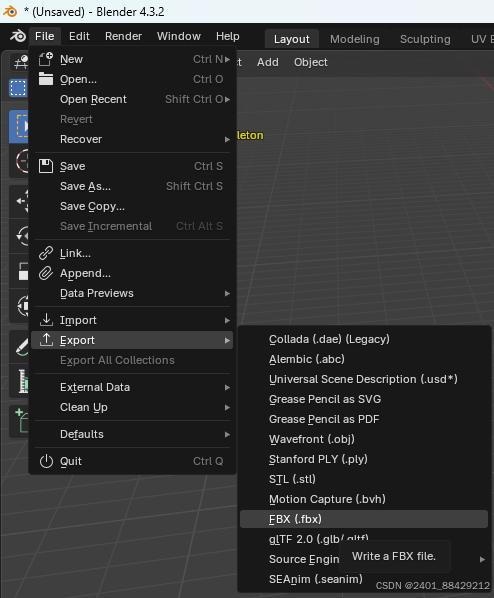Select the Annotate pencil tool
Image resolution: width=494 pixels, height=598 pixels.
(x=19, y=347)
